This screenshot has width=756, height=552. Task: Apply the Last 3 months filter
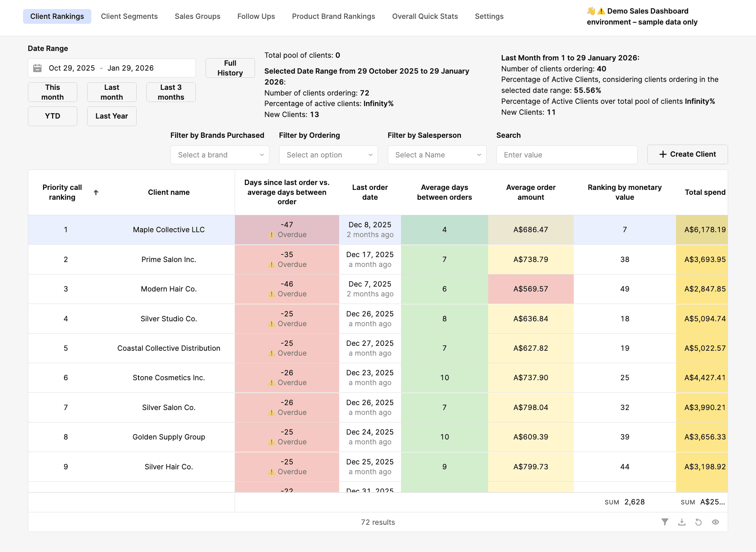pyautogui.click(x=171, y=92)
